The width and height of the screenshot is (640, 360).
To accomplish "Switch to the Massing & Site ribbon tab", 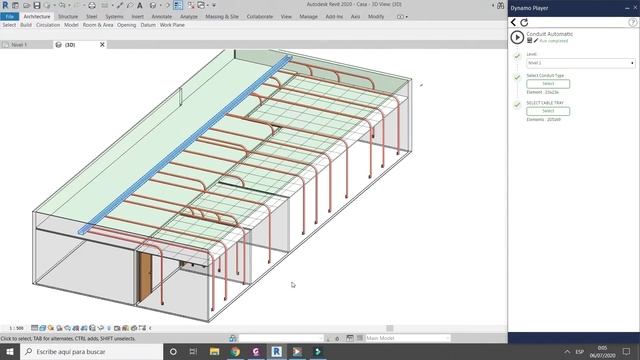I will click(x=222, y=17).
